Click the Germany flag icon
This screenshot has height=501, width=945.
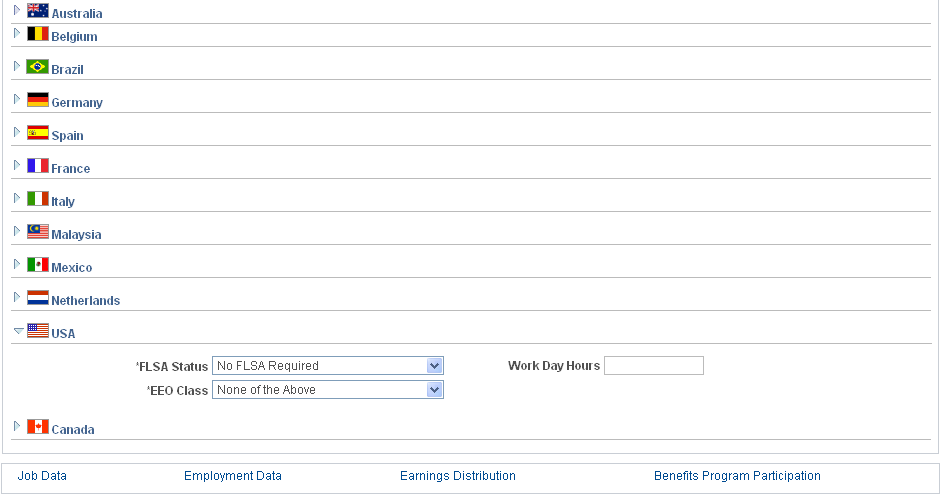coord(37,100)
